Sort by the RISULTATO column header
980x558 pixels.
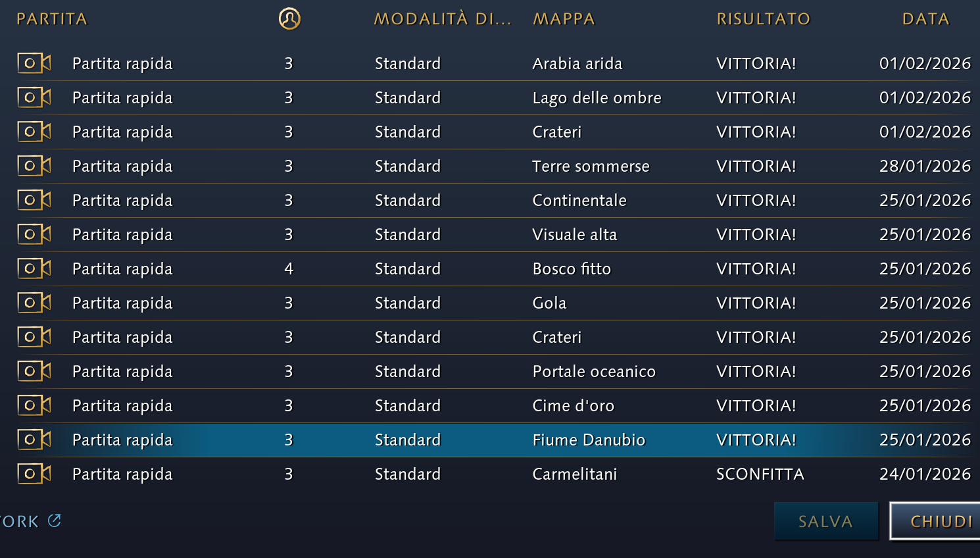coord(763,19)
